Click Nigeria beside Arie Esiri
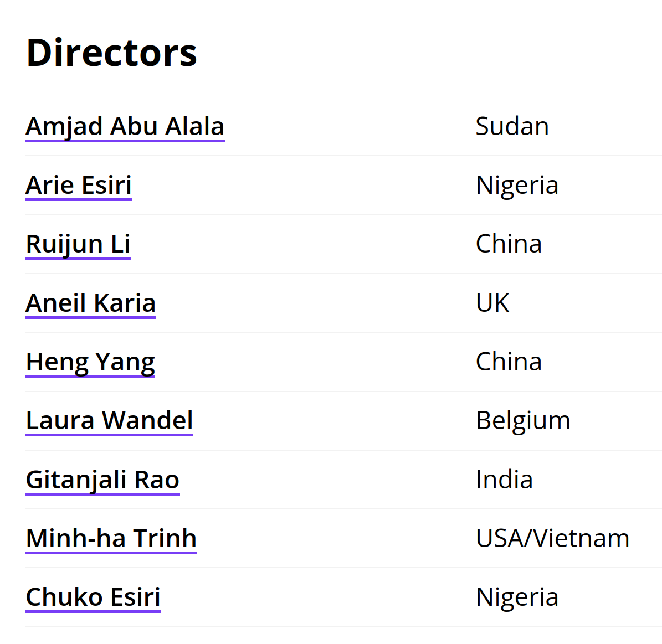 (x=517, y=186)
